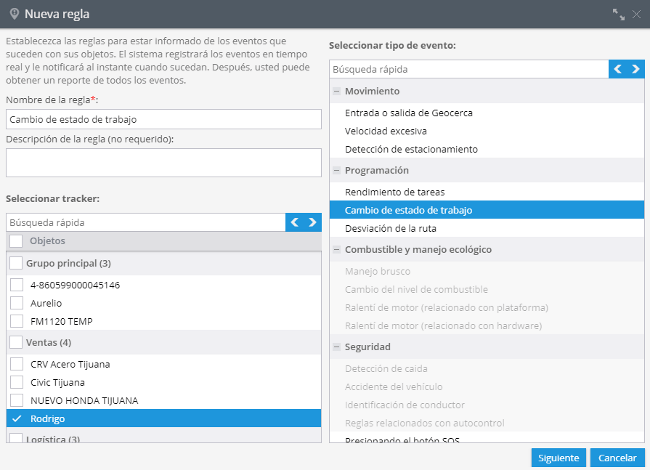Check the Aurelio tracker checkbox
Viewport: 650px width, 470px height.
point(17,303)
